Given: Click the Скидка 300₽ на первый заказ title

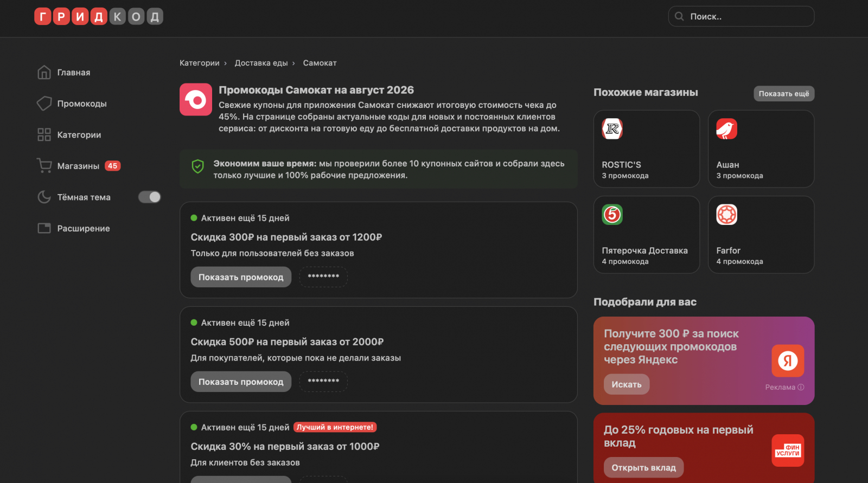Looking at the screenshot, I should tap(286, 237).
